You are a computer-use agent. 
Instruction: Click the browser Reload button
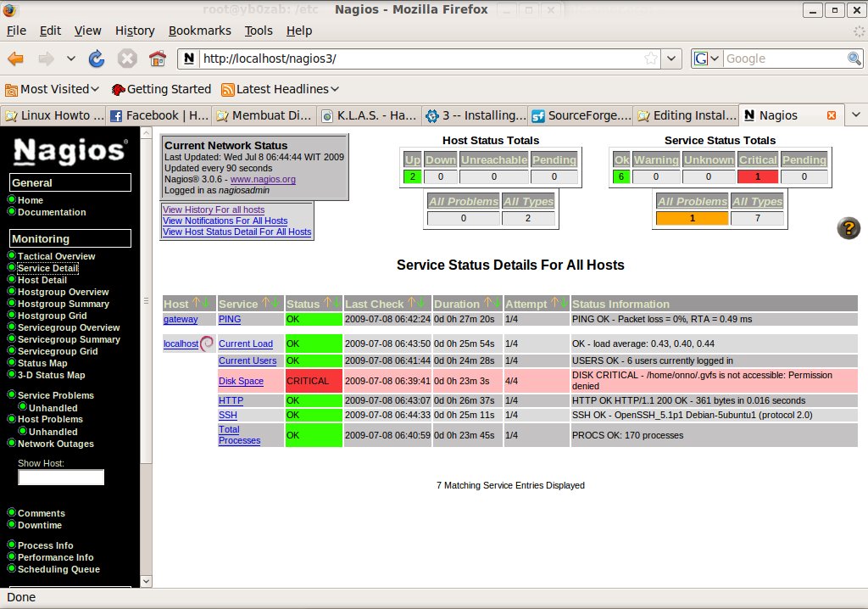click(x=97, y=59)
